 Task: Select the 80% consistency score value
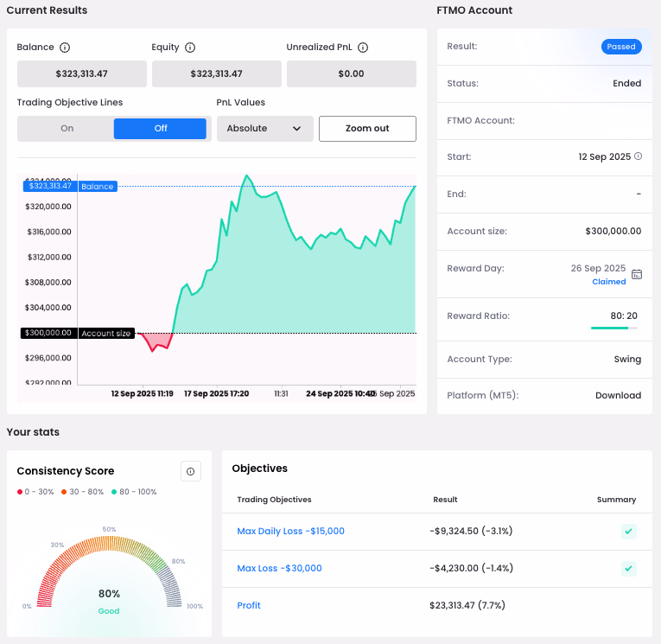(109, 593)
